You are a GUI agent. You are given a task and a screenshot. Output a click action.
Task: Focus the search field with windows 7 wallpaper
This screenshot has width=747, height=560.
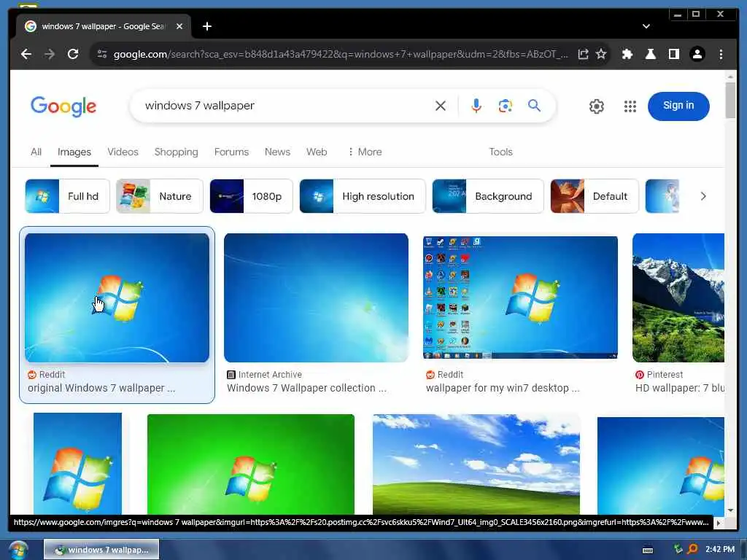pyautogui.click(x=286, y=106)
